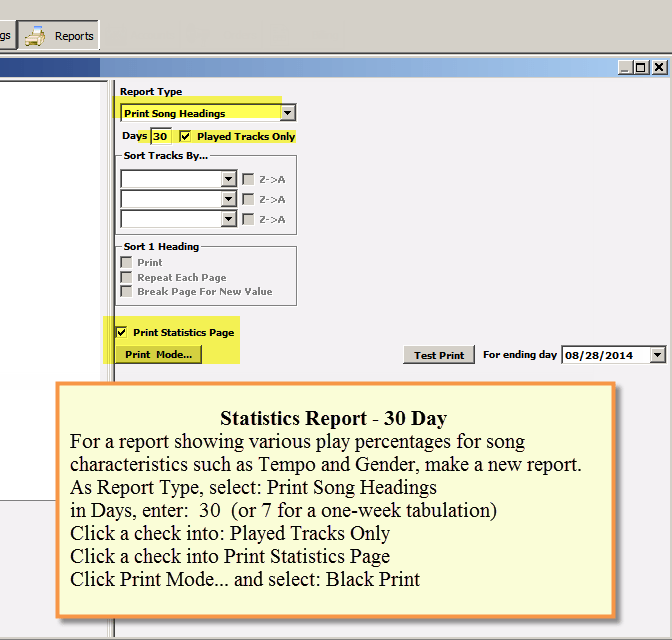Click the Sort Tracks By... group label
Viewport: 672px width, 640px height.
[x=166, y=156]
